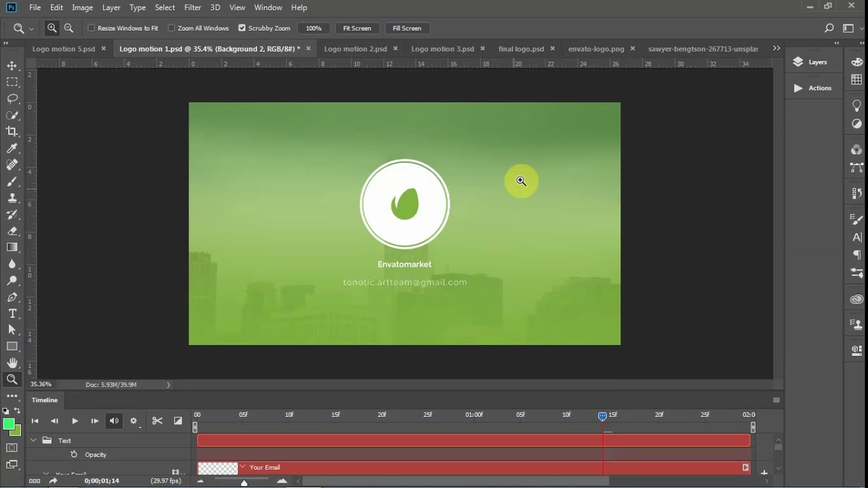The width and height of the screenshot is (868, 488).
Task: Select the Pen tool
Action: click(x=12, y=297)
